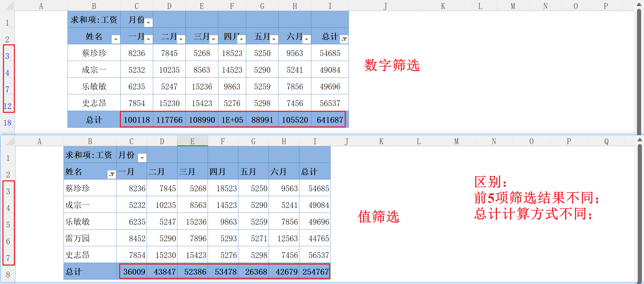Click the active filter icon on upper 总计
This screenshot has height=284, width=644.
pyautogui.click(x=344, y=39)
